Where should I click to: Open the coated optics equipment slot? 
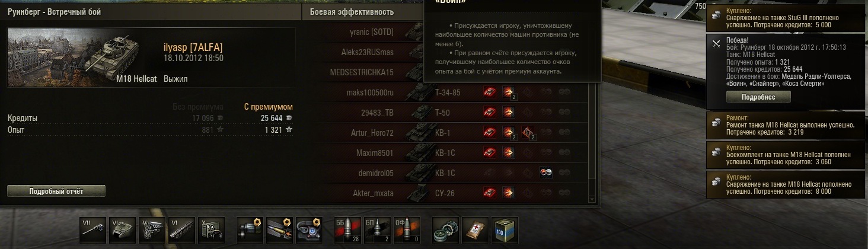point(308,228)
